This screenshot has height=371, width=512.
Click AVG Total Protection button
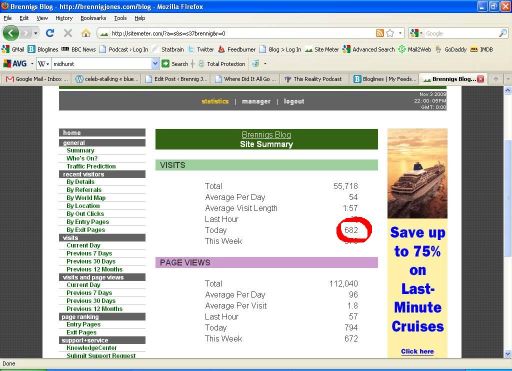coord(222,63)
